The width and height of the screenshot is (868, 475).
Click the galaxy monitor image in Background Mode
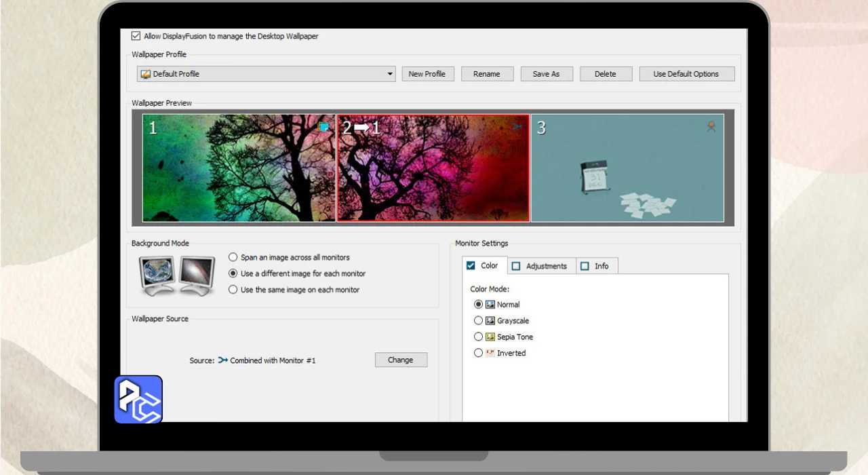tap(197, 274)
